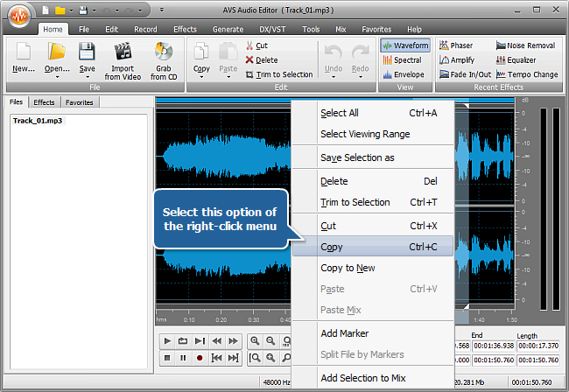Screen dimensions: 569x392
Task: Apply the Amplify effect
Action: pyautogui.click(x=456, y=59)
